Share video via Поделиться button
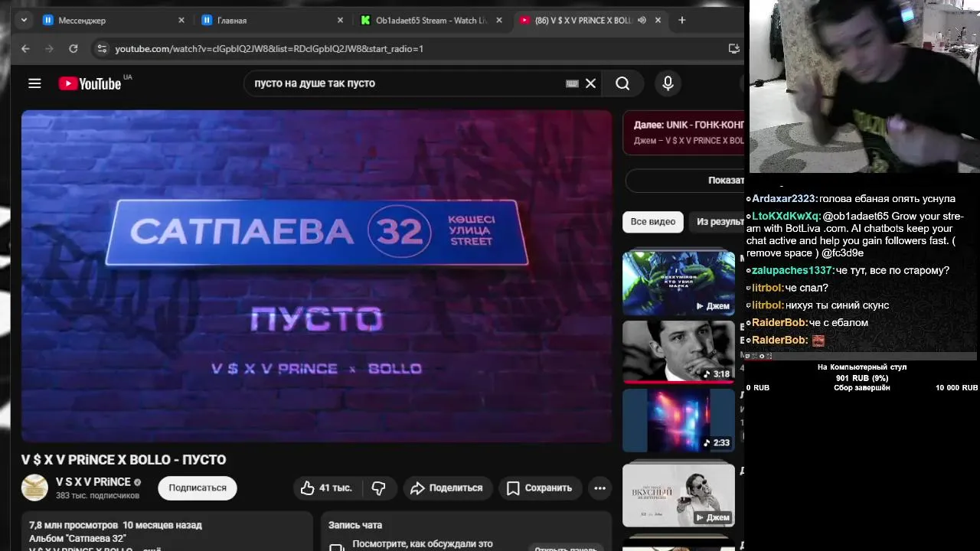Viewport: 980px width, 551px height. click(x=446, y=487)
